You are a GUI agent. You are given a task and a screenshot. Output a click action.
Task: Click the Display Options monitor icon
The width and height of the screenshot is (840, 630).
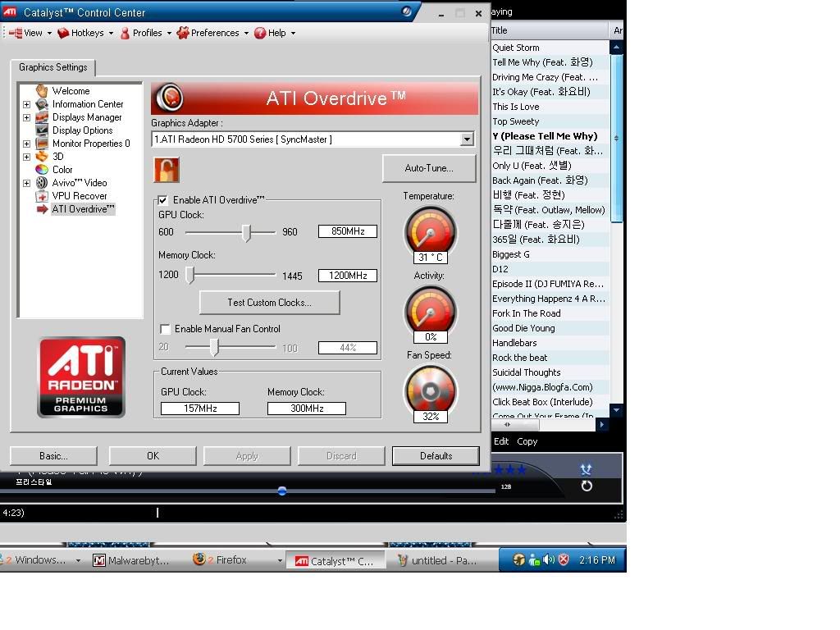[42, 130]
